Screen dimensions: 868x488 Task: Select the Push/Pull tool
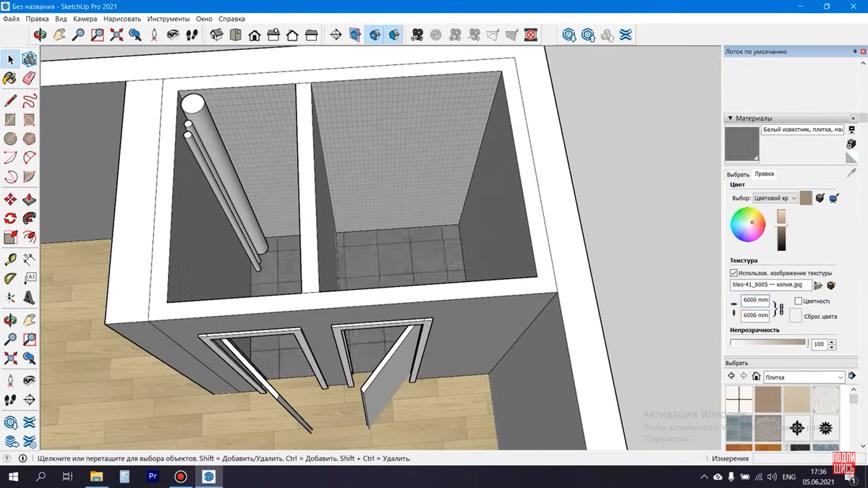(x=29, y=200)
